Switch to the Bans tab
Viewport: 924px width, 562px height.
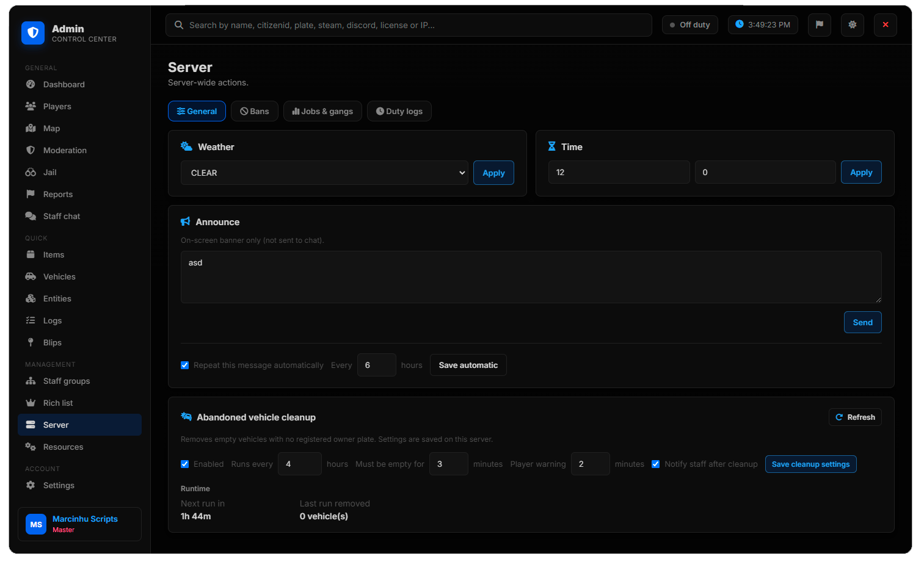pyautogui.click(x=255, y=111)
